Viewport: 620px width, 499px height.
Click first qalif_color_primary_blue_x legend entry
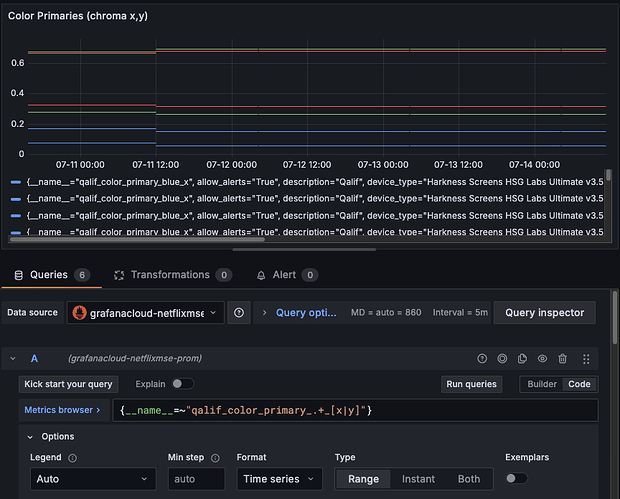click(x=315, y=182)
